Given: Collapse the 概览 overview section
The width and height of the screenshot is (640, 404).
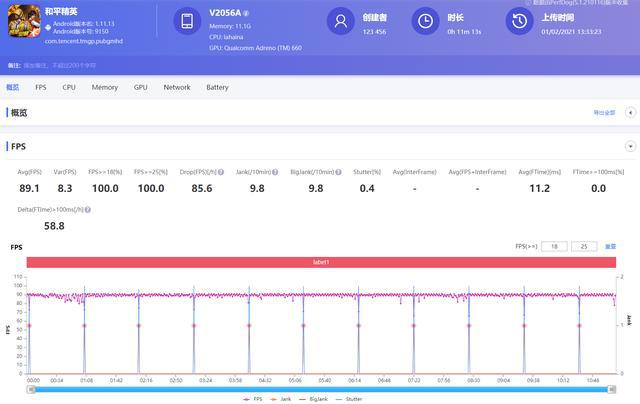Looking at the screenshot, I should click(x=630, y=113).
